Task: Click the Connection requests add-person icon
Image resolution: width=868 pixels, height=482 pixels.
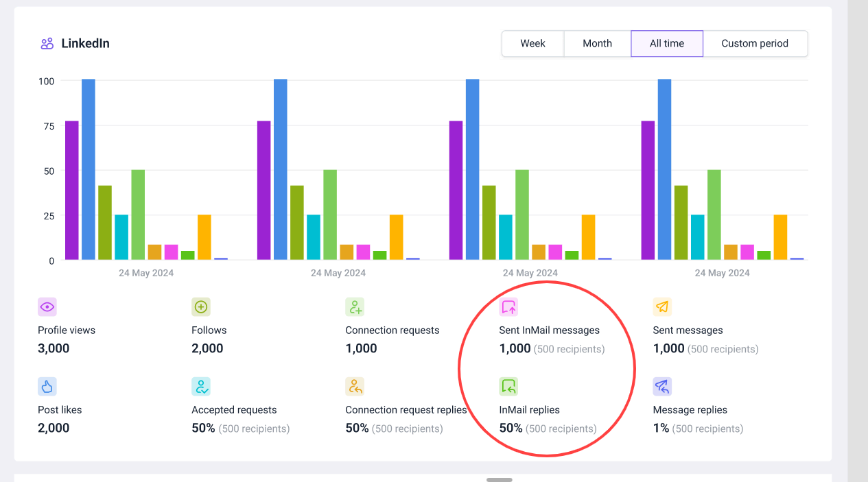Action: pos(355,306)
